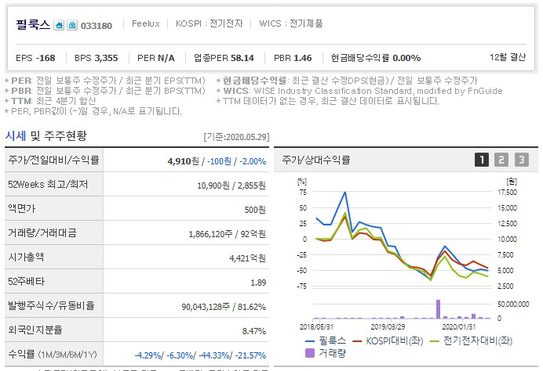Viewport: 543px width, 371px height.
Task: Switch chart to tab 3
Action: point(522,160)
